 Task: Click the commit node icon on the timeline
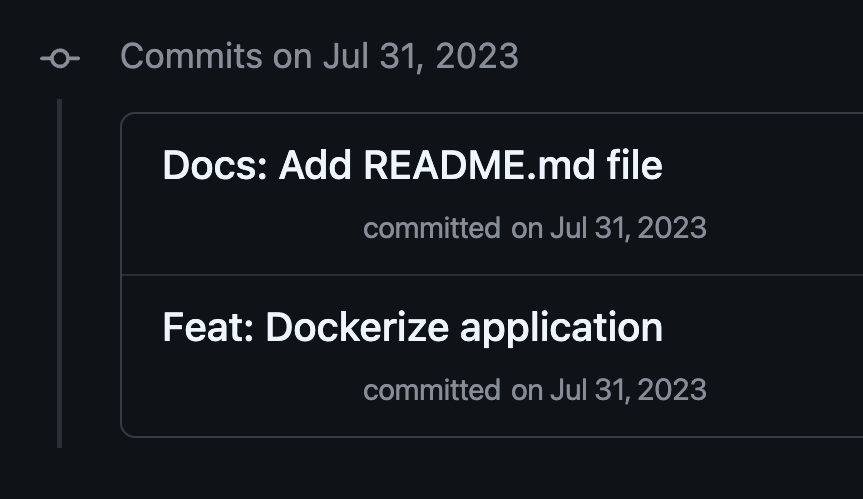(60, 59)
